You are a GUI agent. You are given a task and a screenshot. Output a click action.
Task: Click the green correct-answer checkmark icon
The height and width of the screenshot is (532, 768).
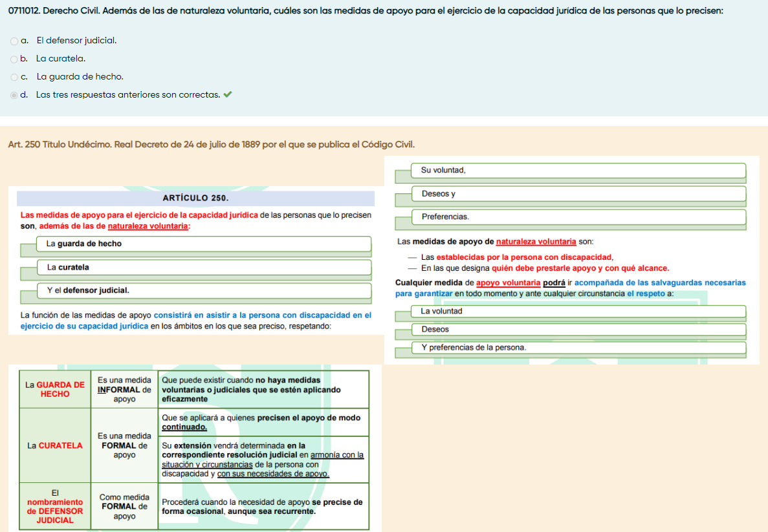coord(227,94)
